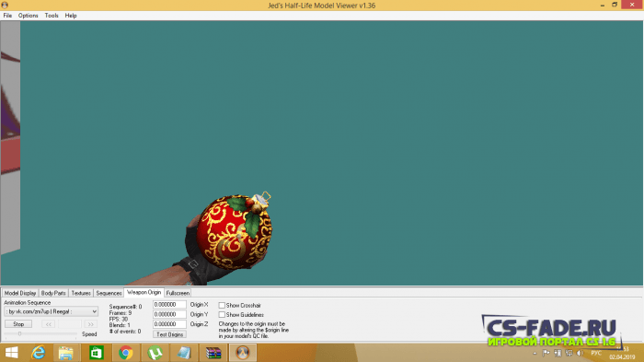The height and width of the screenshot is (362, 644).
Task: Open the Tools menu
Action: coord(52,16)
